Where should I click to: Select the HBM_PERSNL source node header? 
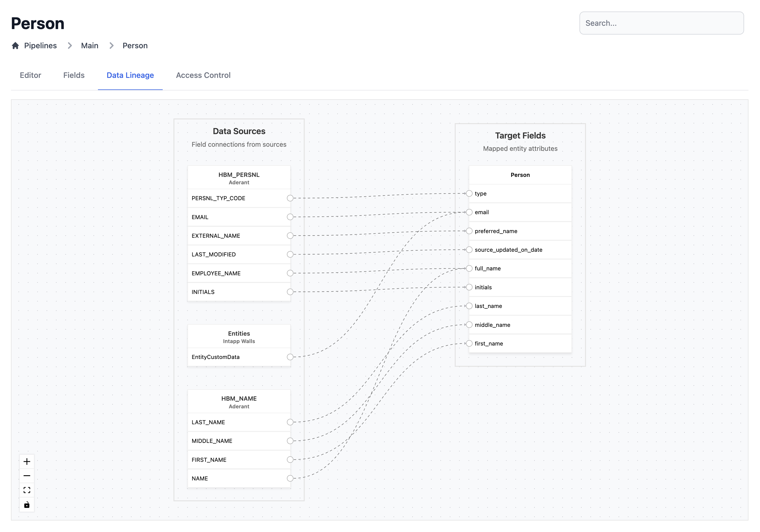click(239, 178)
